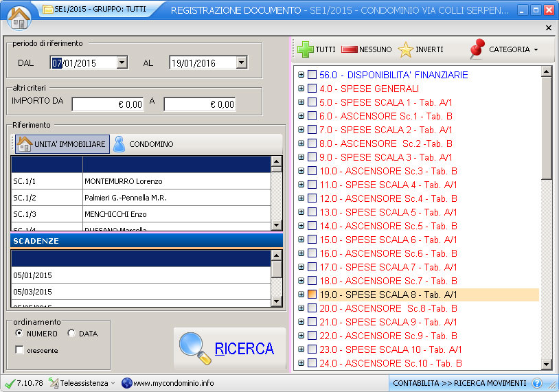This screenshot has height=392, width=559.
Task: Open the AL date dropdown
Action: 241,62
